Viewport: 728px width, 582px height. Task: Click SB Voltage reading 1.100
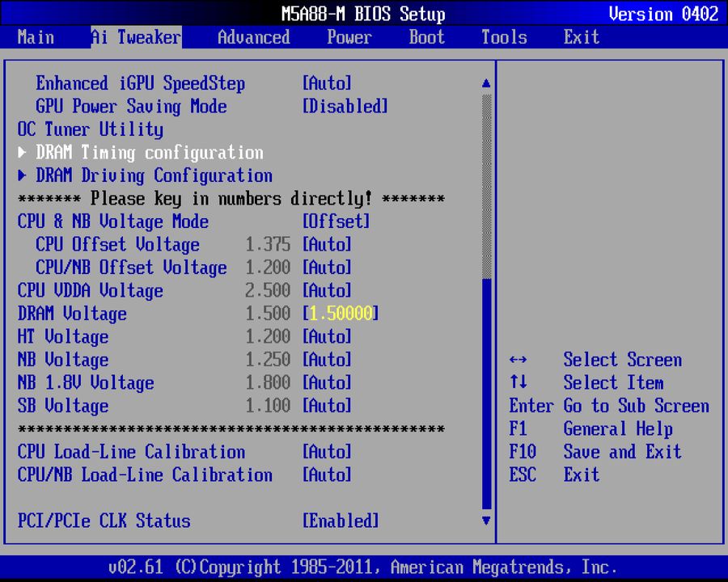268,406
